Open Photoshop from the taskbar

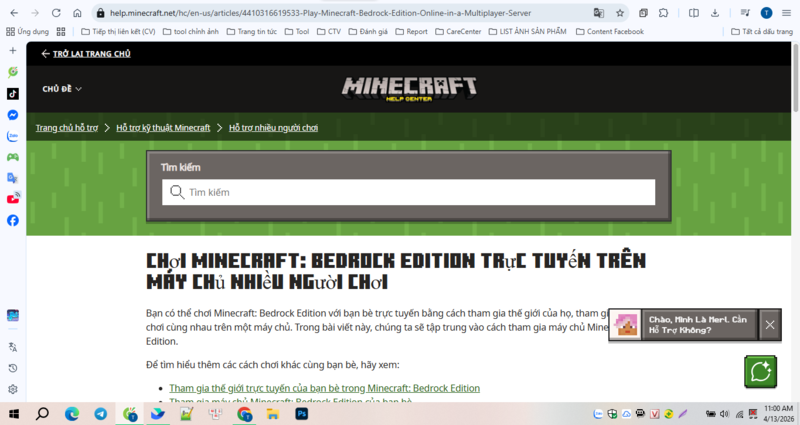point(302,414)
